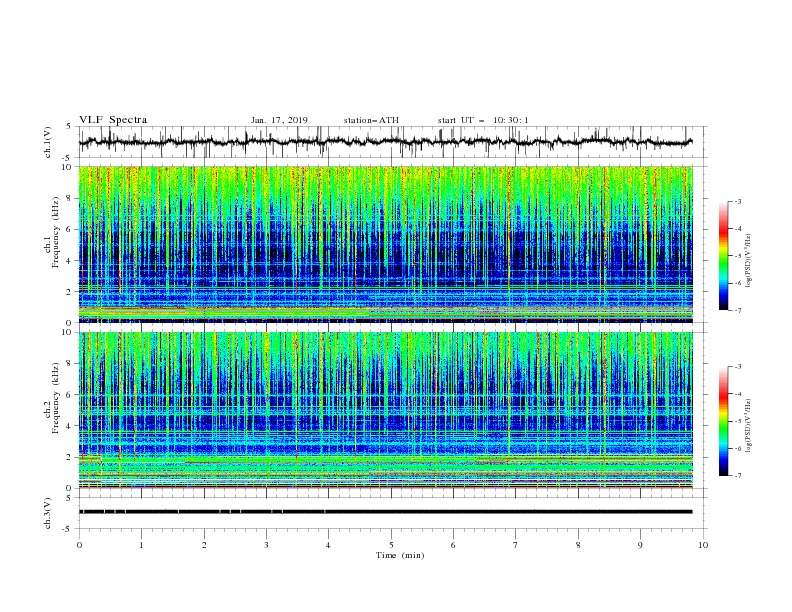Click the ch.2 colorbar tick label "-6"
Screen dimensions: 792x612
point(738,448)
